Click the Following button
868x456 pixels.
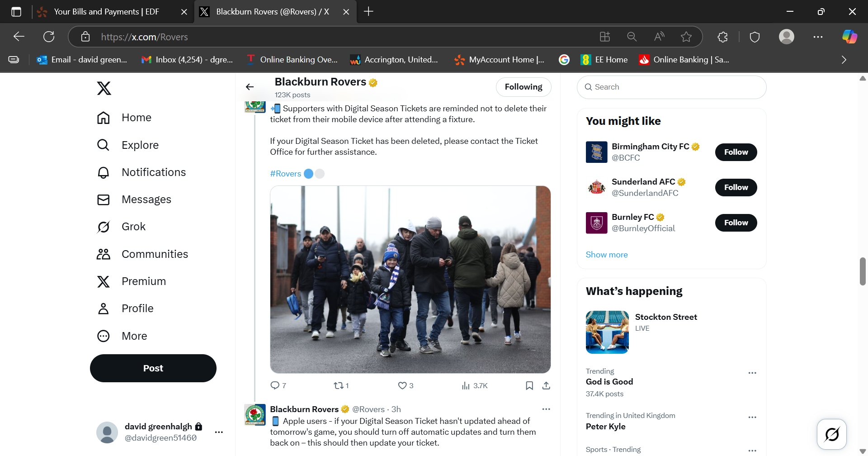click(x=524, y=87)
